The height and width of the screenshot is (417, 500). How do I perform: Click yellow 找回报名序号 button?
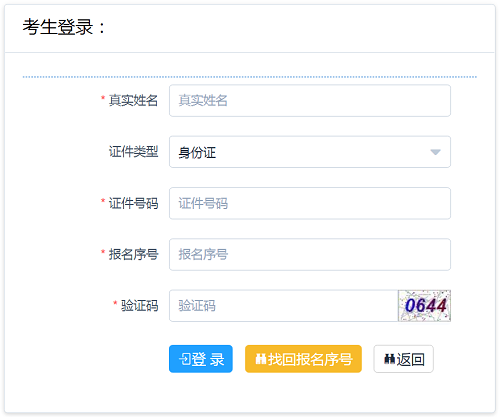pos(303,359)
